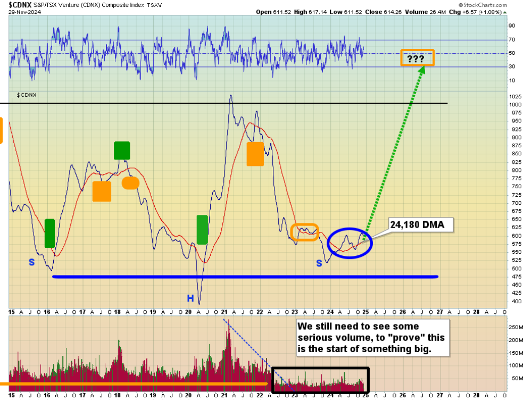Screen dimensions: 532x400
Task: Select the Low value "611.52"
Action: tap(353, 12)
